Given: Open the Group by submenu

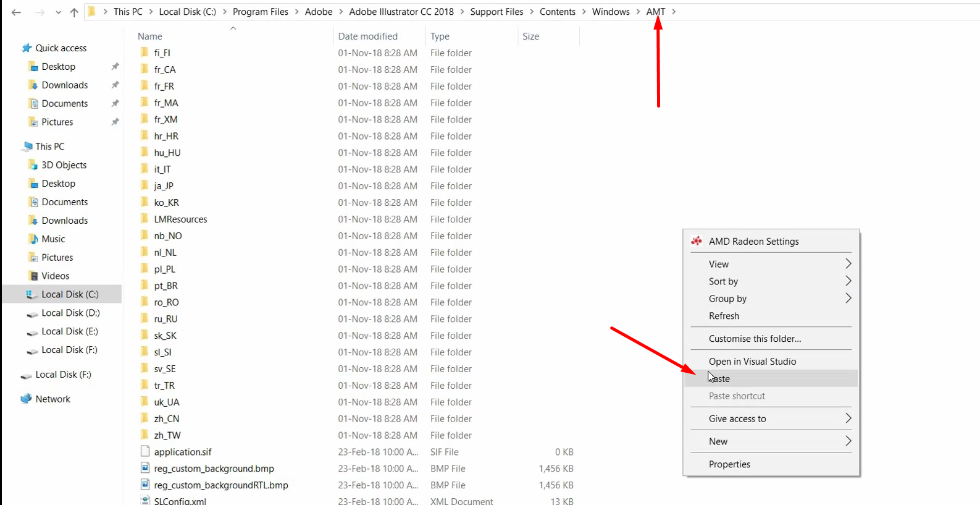Looking at the screenshot, I should 771,299.
